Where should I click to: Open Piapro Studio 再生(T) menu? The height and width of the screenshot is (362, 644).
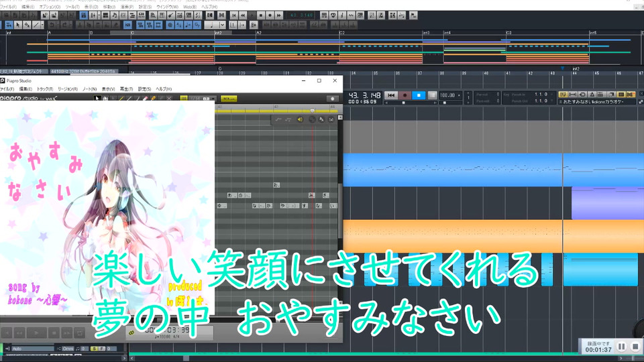[126, 89]
